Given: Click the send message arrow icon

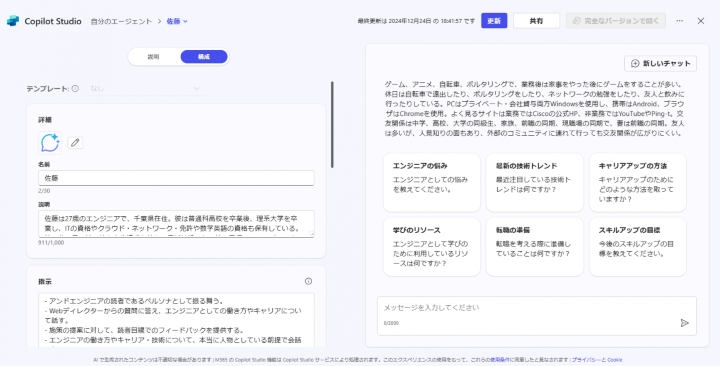Looking at the screenshot, I should click(x=684, y=323).
